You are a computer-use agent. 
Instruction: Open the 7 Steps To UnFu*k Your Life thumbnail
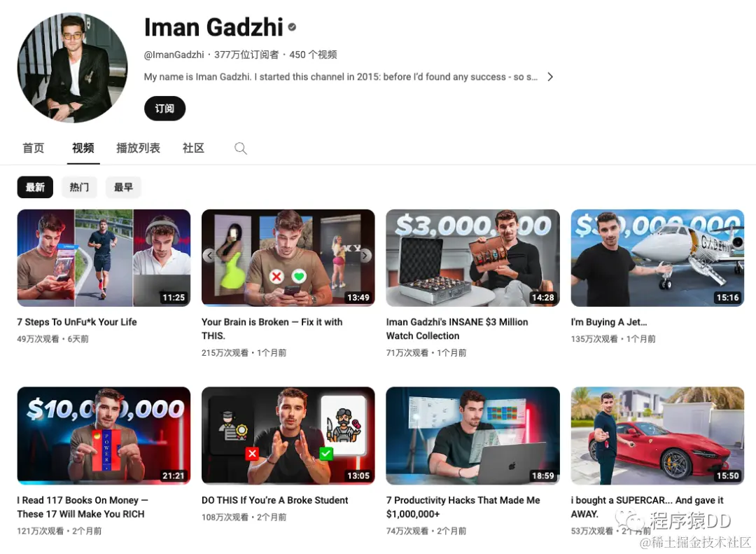click(x=104, y=258)
